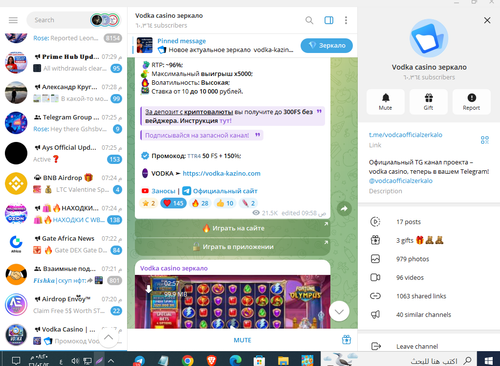Screen dimensions: 500x366
Task: Open the hamburger main menu
Action: pyautogui.click(x=13, y=20)
